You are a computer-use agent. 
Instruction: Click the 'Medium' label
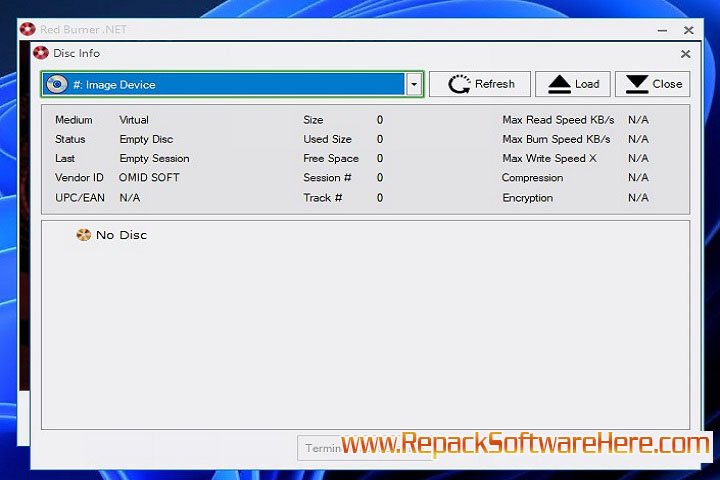(x=73, y=120)
